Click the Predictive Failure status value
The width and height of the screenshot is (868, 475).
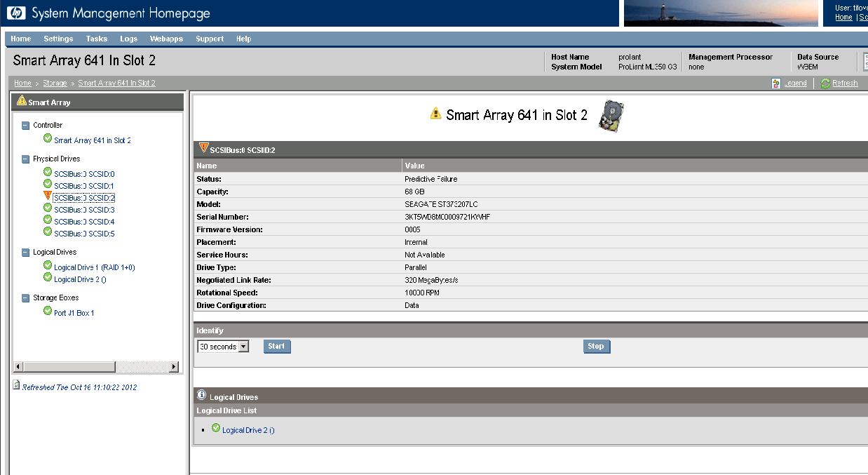click(x=430, y=179)
